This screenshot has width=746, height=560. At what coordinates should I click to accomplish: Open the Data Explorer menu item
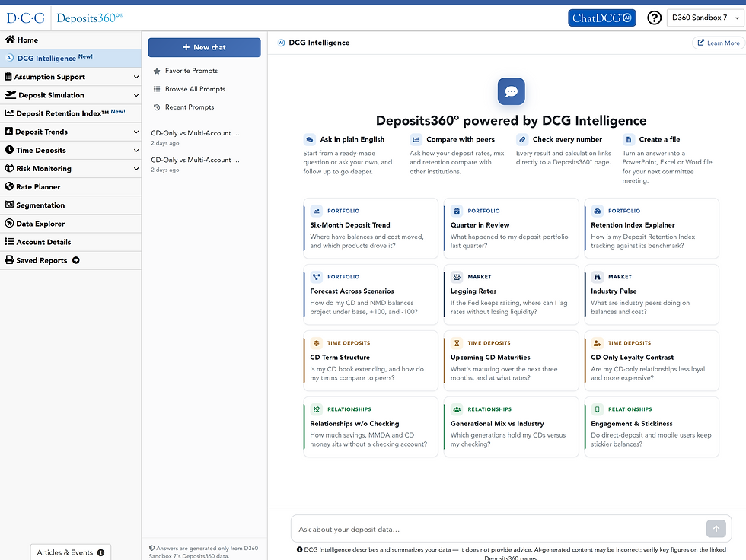tap(70, 224)
